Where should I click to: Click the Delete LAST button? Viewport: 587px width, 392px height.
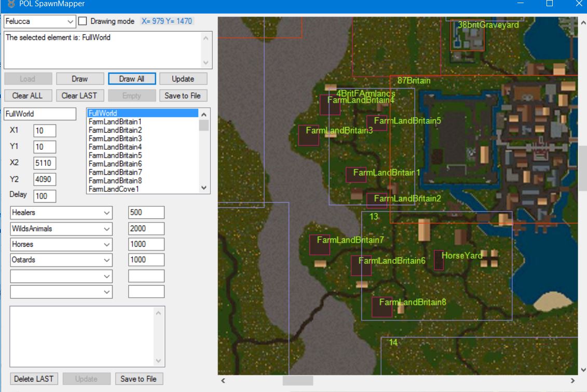(34, 379)
